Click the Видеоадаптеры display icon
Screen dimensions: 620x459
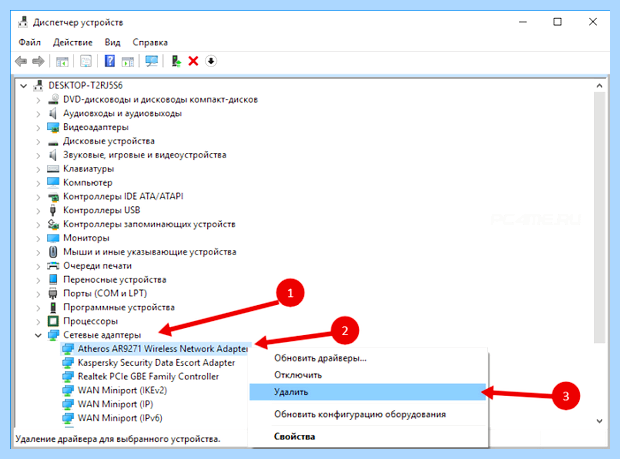(x=53, y=127)
